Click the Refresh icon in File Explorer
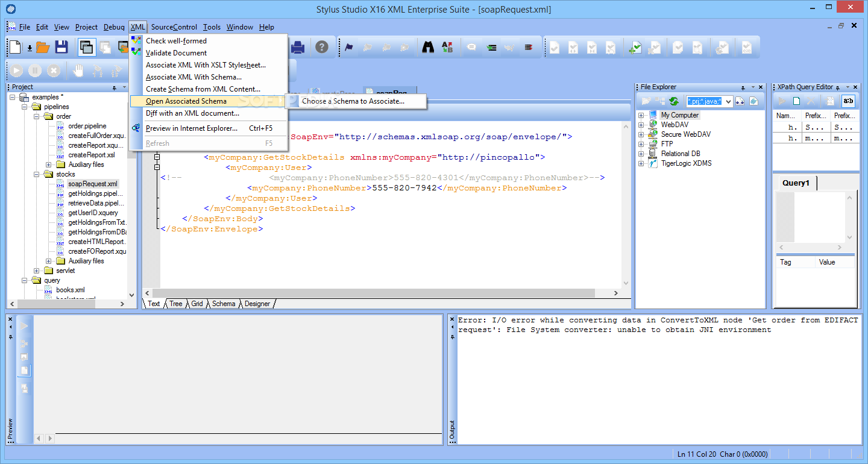 674,101
